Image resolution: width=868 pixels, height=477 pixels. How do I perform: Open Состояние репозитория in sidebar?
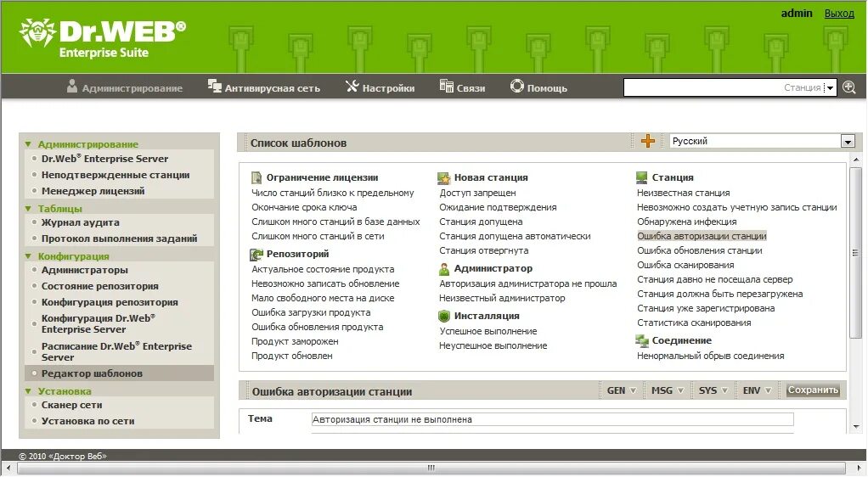pyautogui.click(x=99, y=286)
